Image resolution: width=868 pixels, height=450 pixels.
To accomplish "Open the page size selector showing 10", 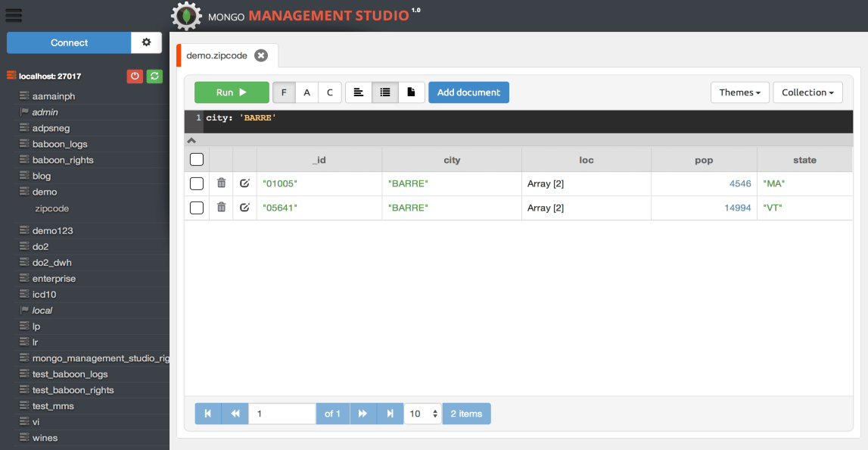I will click(422, 414).
